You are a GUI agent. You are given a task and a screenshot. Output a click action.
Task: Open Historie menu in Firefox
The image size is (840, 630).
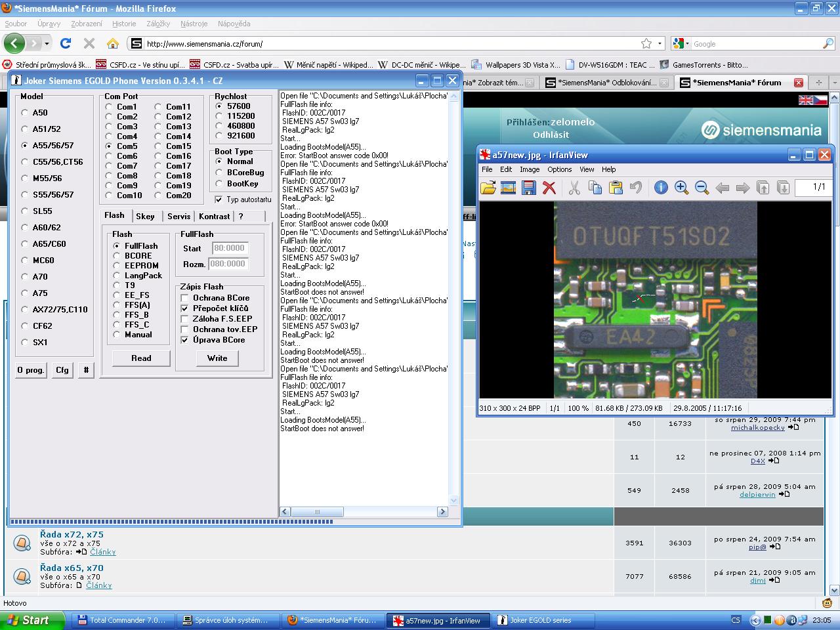pos(124,24)
